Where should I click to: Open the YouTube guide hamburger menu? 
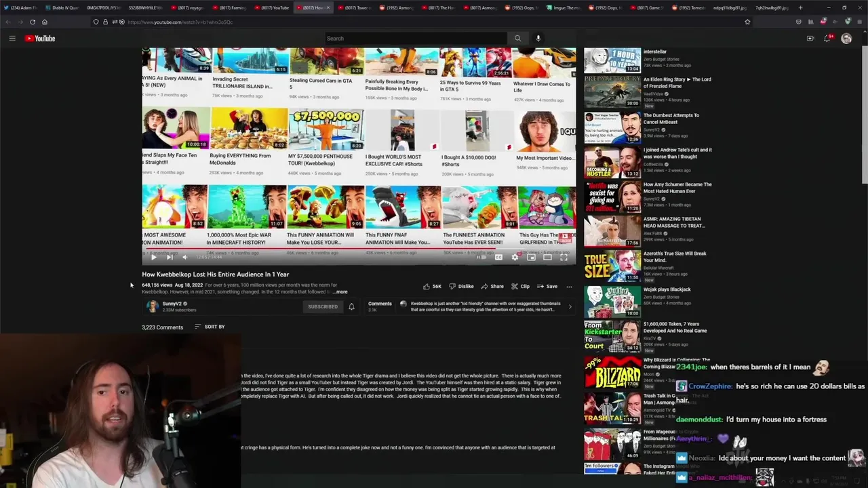pos(12,39)
